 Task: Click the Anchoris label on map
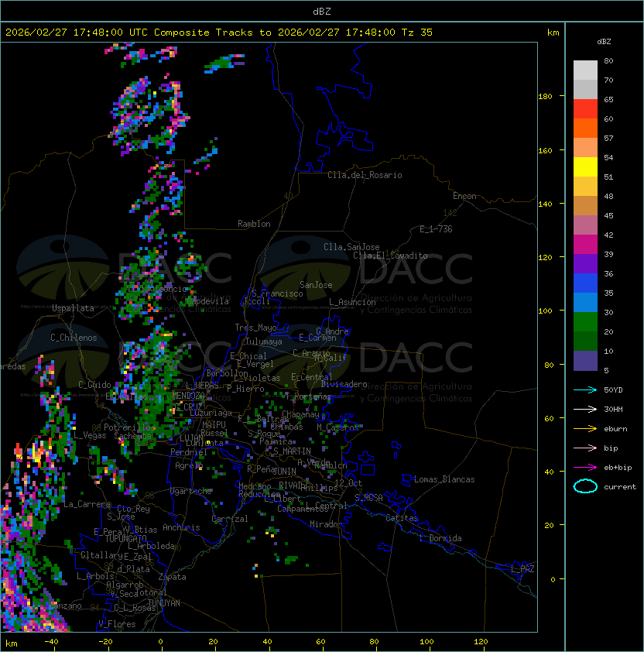tap(181, 527)
